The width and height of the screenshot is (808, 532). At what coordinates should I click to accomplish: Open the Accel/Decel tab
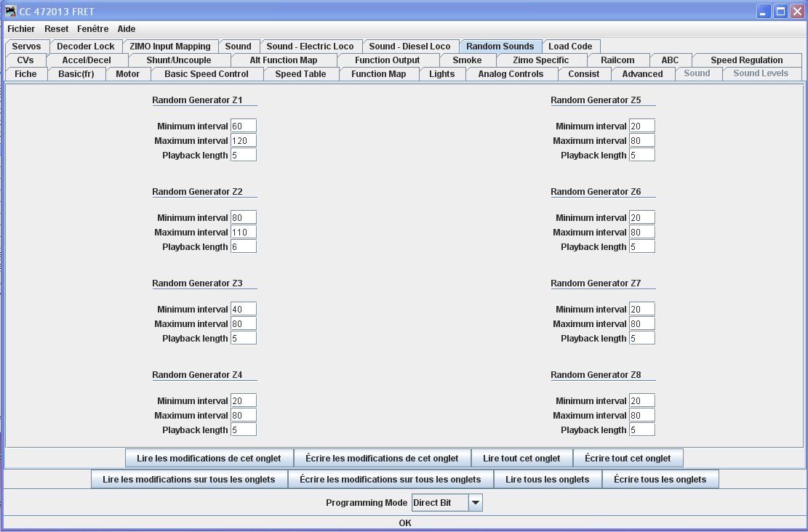click(x=87, y=60)
